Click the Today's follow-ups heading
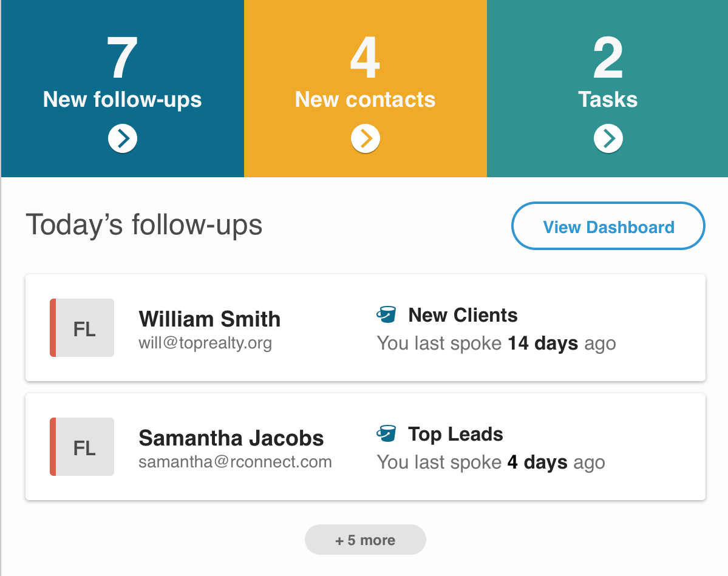Viewport: 728px width, 576px height. tap(144, 225)
